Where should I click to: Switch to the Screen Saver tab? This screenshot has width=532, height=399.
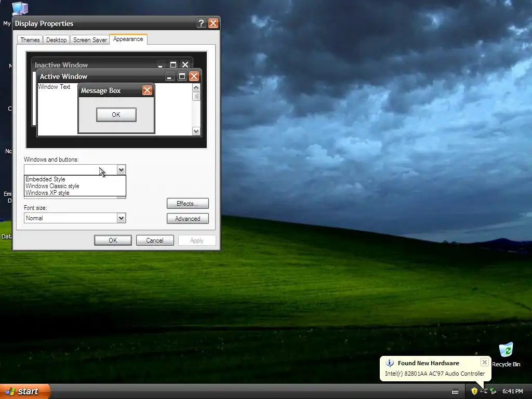(x=90, y=39)
